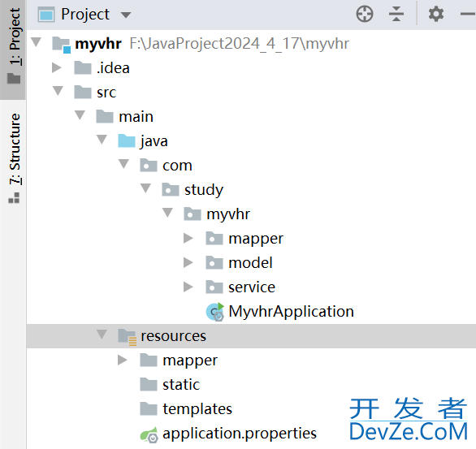The image size is (476, 449).
Task: Select the static folder
Action: tap(181, 384)
